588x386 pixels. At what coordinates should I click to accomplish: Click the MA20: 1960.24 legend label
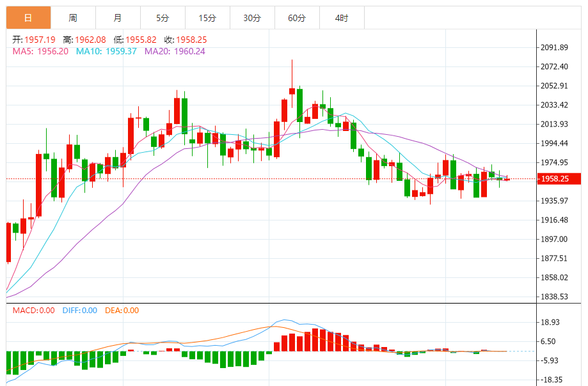click(175, 51)
